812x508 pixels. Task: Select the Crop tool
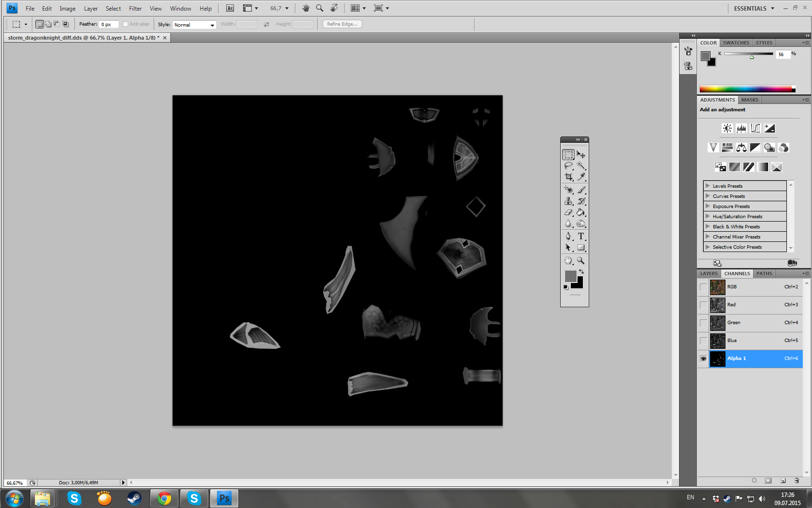click(568, 177)
